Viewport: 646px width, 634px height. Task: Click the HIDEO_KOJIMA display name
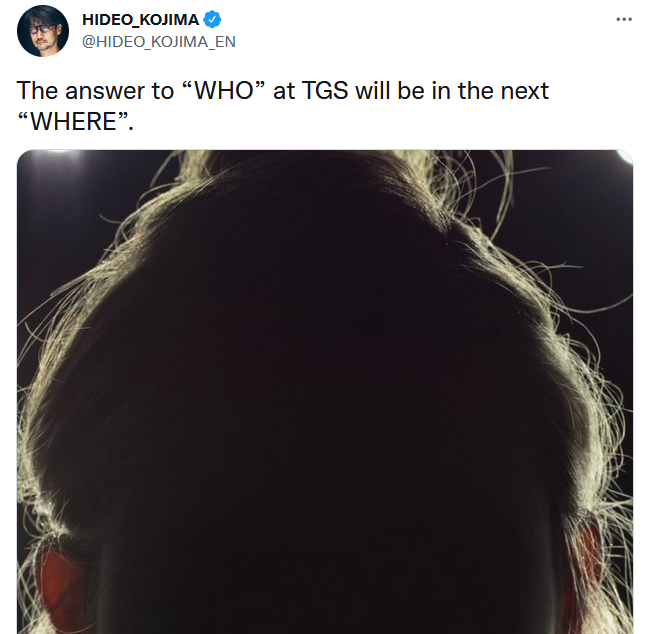coord(140,19)
